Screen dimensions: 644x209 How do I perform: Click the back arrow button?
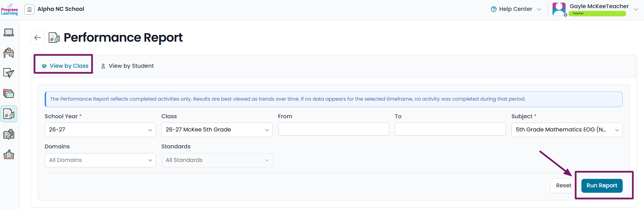pyautogui.click(x=38, y=38)
